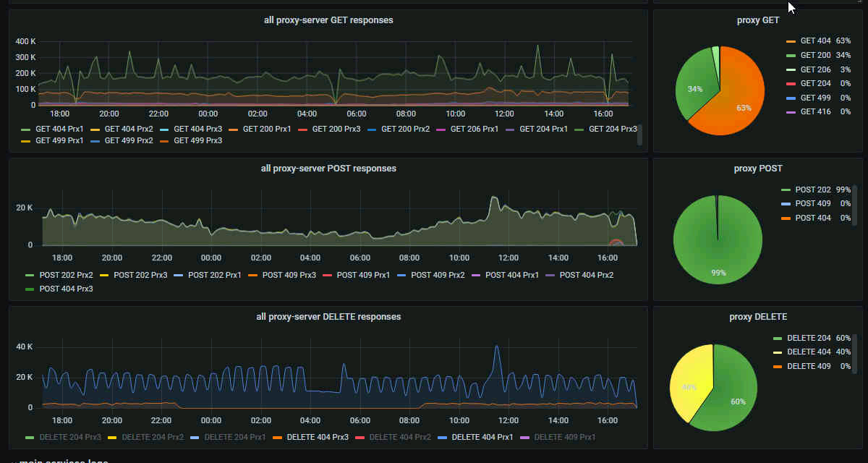Open the 'all proxy-server GET responses' panel menu

pyautogui.click(x=328, y=20)
